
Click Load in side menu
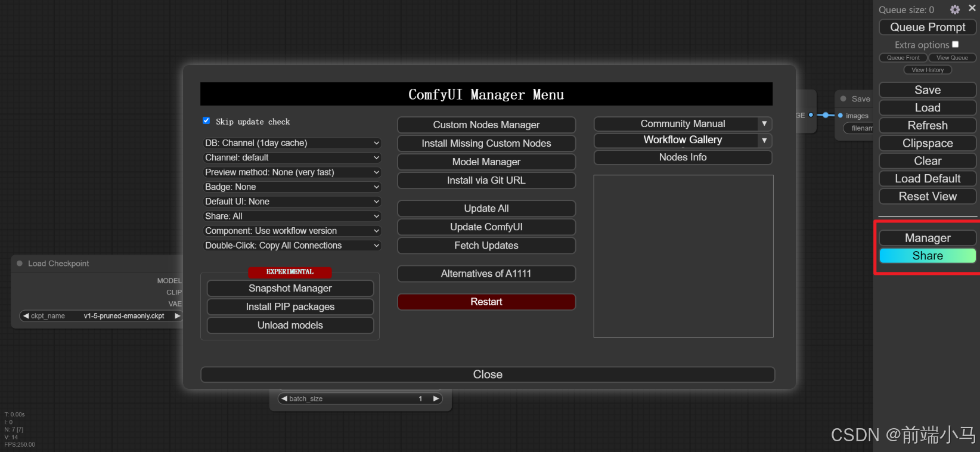click(x=928, y=108)
